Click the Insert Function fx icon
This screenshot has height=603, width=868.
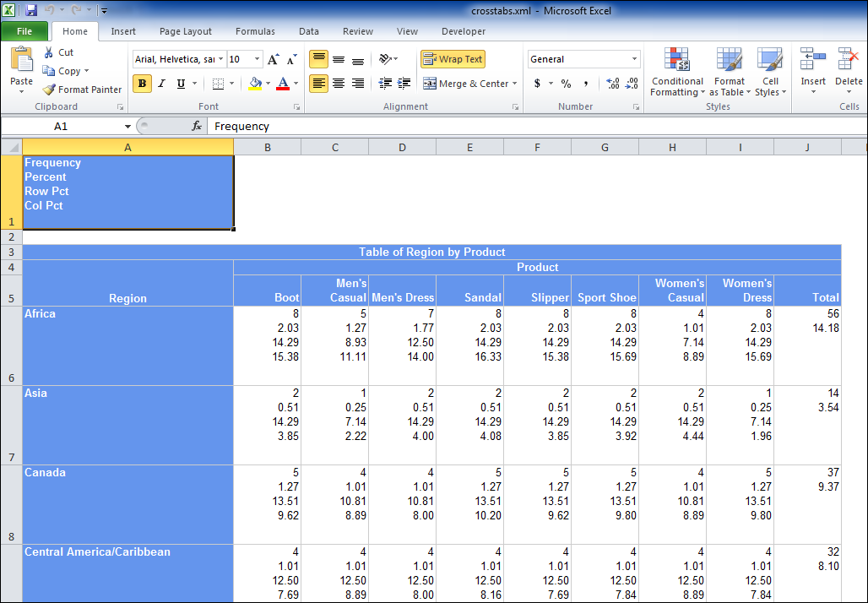coord(197,126)
